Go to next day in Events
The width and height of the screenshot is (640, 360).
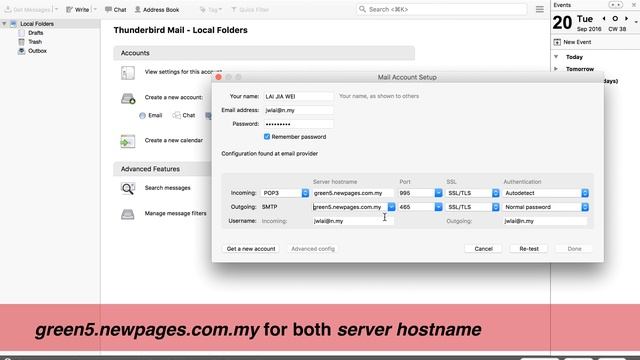click(627, 19)
